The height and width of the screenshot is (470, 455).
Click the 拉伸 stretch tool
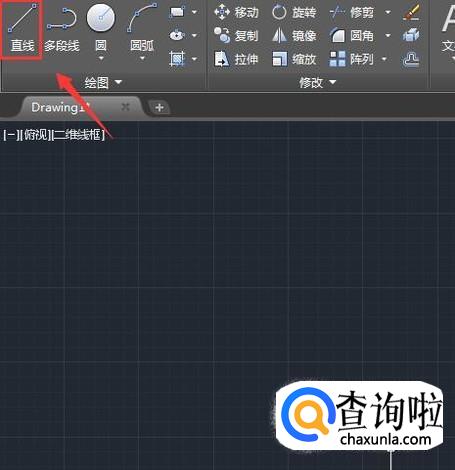point(236,59)
